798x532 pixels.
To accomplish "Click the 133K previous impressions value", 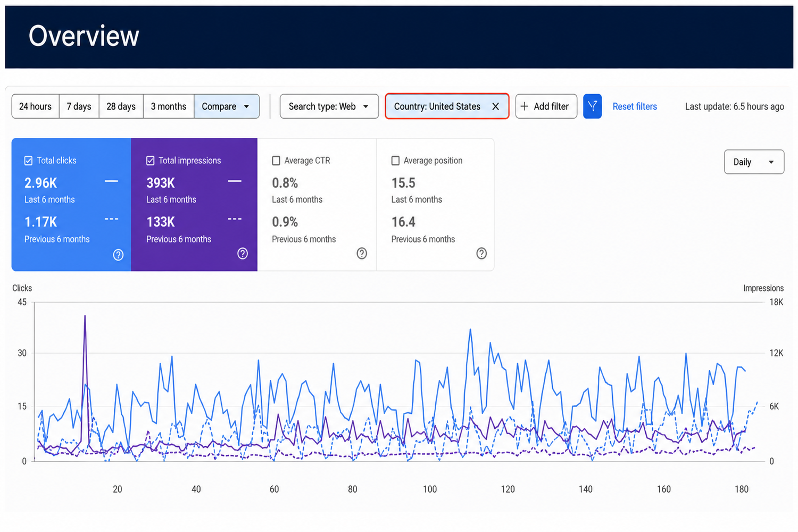I will (x=161, y=222).
